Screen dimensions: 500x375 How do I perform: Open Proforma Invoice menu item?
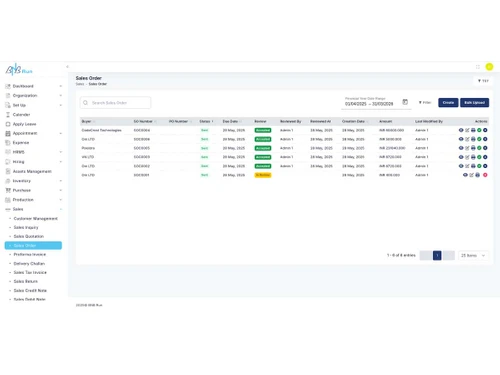pos(30,254)
